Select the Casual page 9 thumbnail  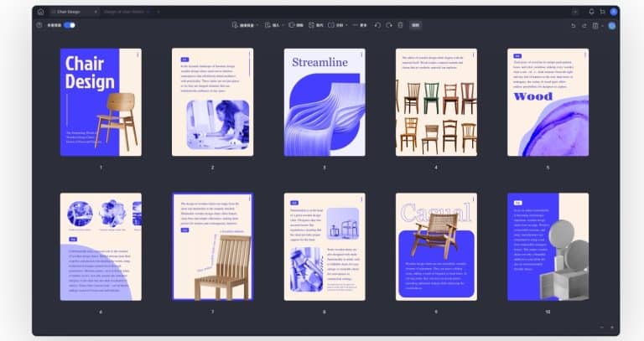[x=436, y=247]
